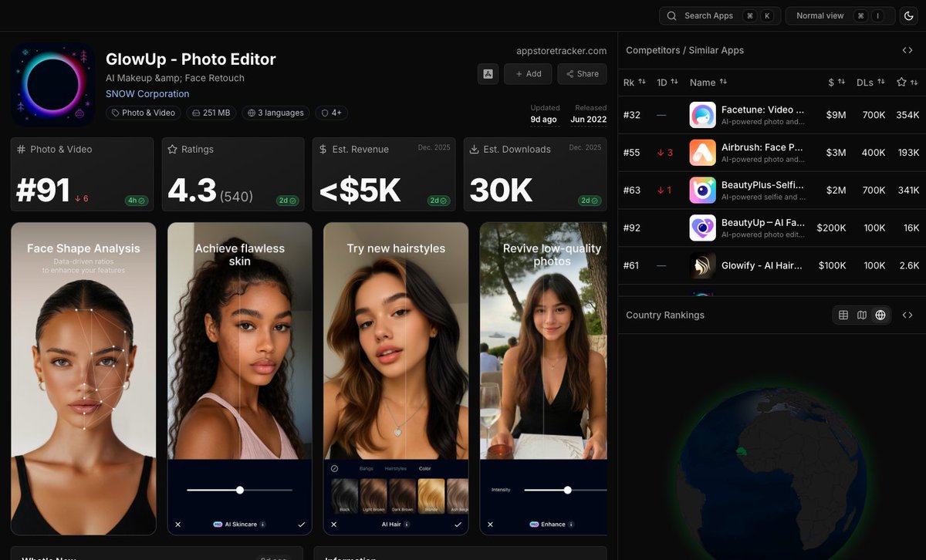Open Facetune app icon
926x560 pixels.
pos(702,115)
